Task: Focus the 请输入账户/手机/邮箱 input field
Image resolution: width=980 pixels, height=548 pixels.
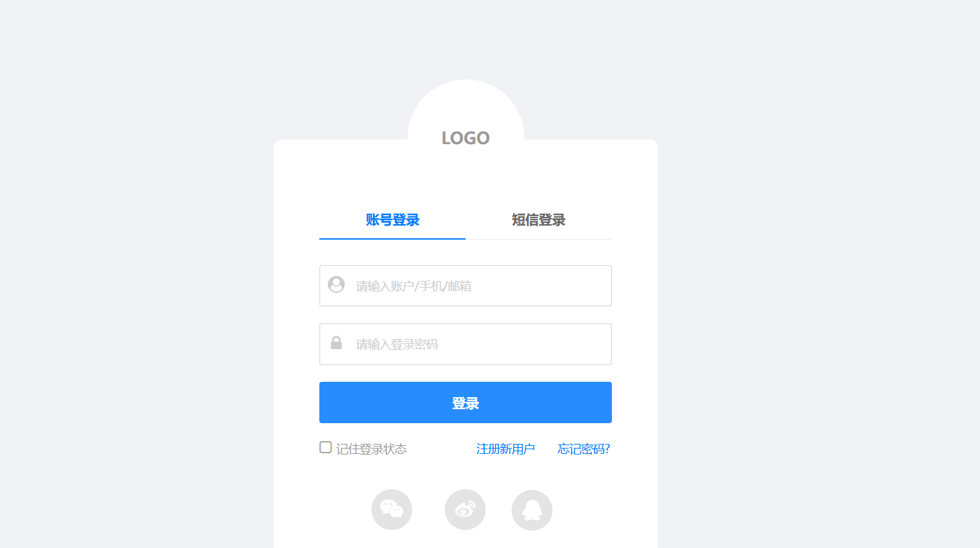Action: click(466, 286)
